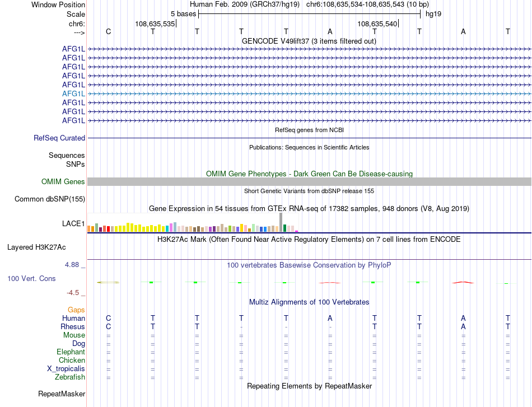The width and height of the screenshot is (532, 407).
Task: Click the Human Feb. 2009 (GRCh37/hg19) header
Action: click(245, 4)
